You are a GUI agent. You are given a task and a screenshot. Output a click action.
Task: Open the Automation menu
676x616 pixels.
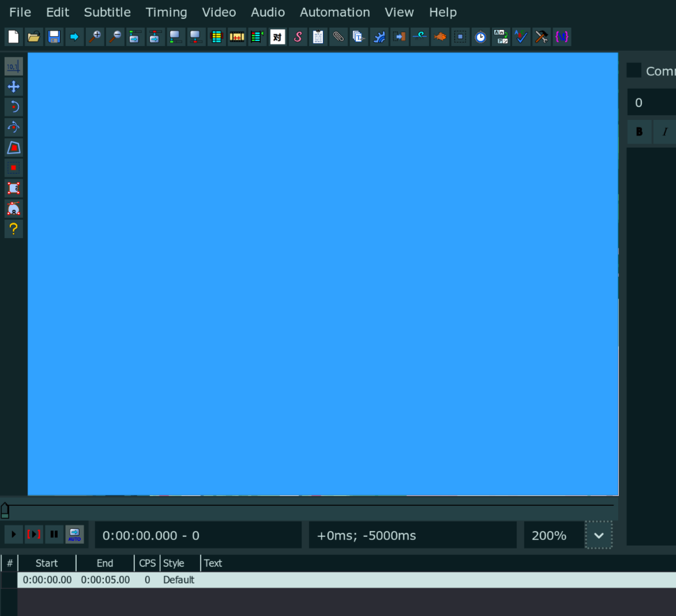pyautogui.click(x=335, y=13)
